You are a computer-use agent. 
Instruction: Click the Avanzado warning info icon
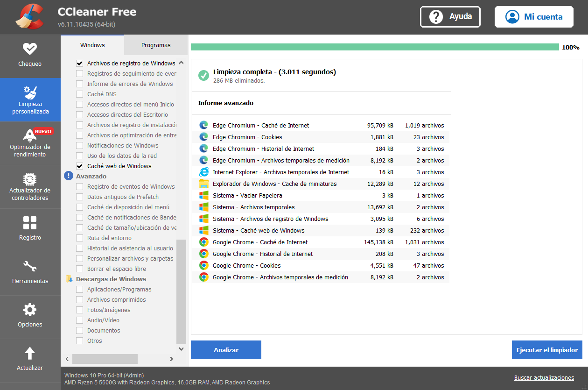click(x=69, y=176)
